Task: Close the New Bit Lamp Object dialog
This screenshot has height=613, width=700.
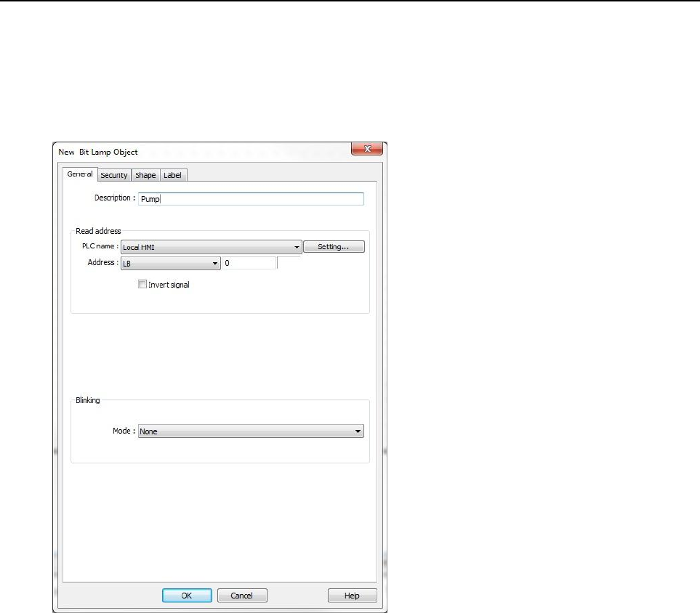Action: [x=368, y=150]
